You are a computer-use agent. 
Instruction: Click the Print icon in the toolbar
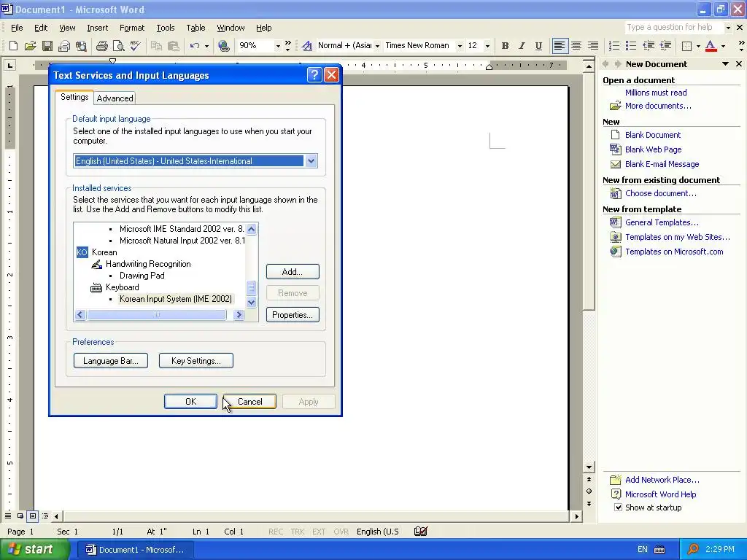click(x=102, y=46)
